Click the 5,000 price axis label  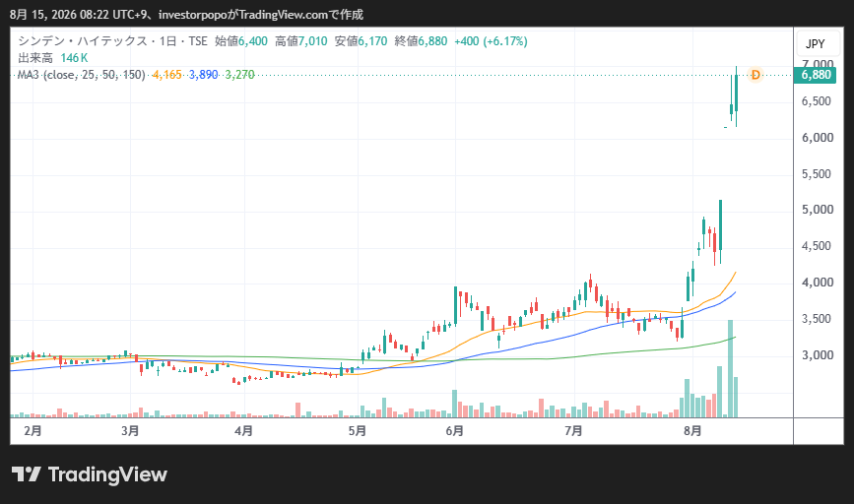point(817,210)
